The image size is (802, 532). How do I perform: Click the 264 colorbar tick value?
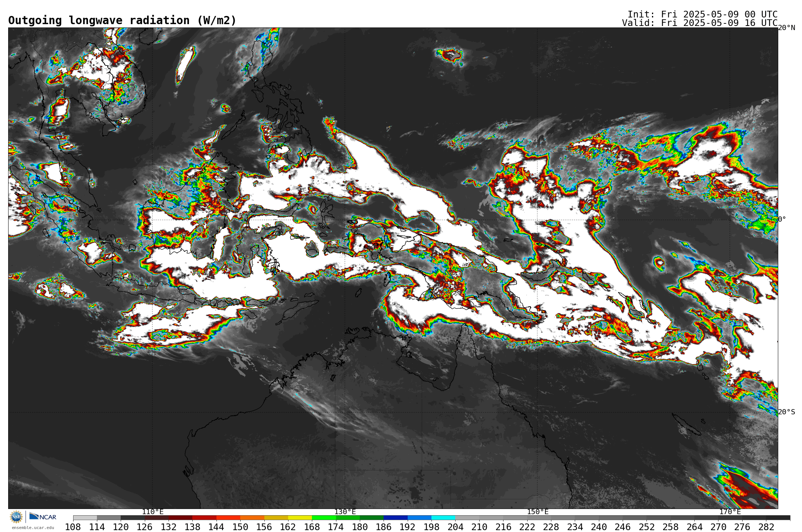[694, 527]
